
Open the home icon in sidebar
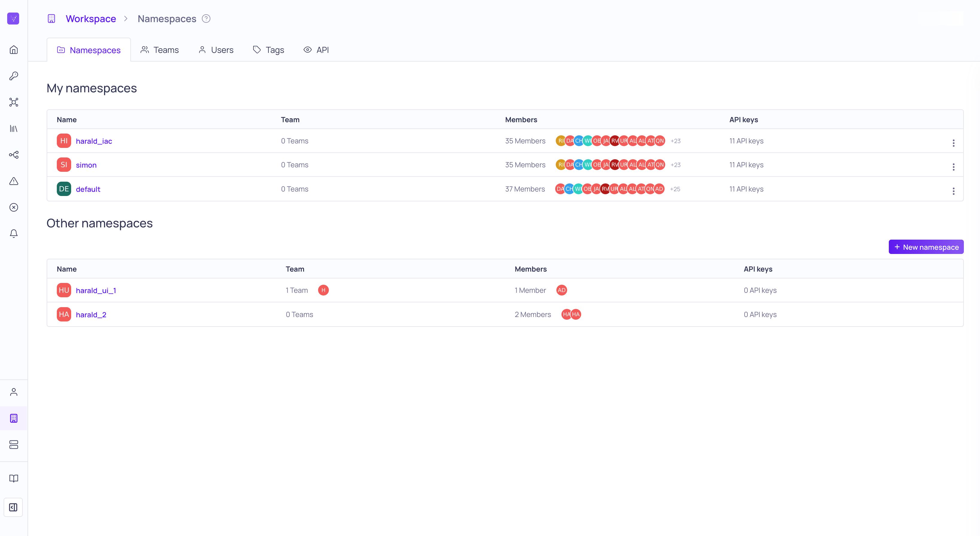point(14,50)
